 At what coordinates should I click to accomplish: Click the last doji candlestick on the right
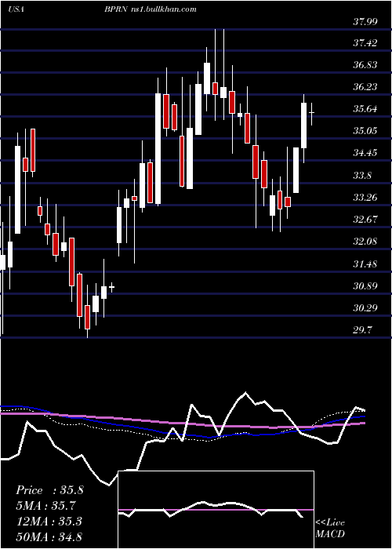(311, 114)
